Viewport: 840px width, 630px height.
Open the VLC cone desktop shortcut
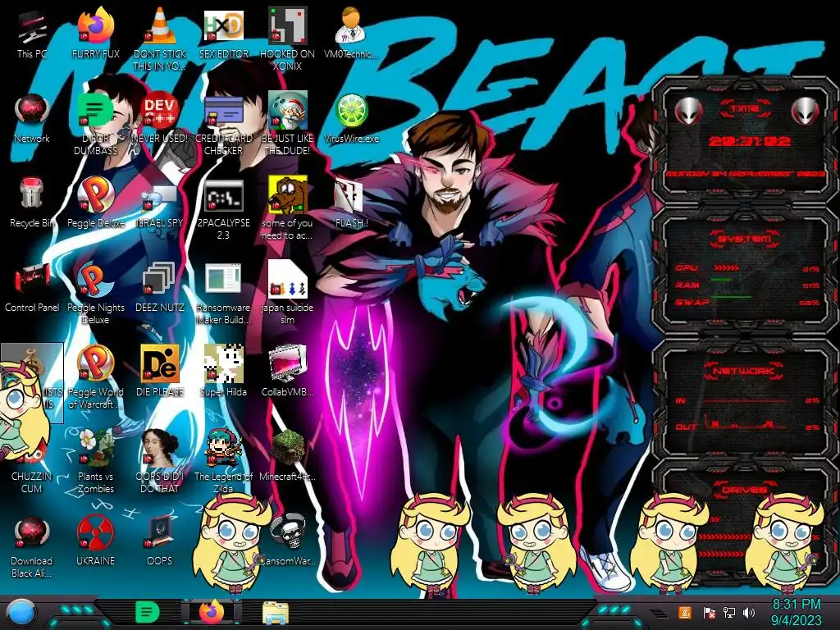[160, 40]
